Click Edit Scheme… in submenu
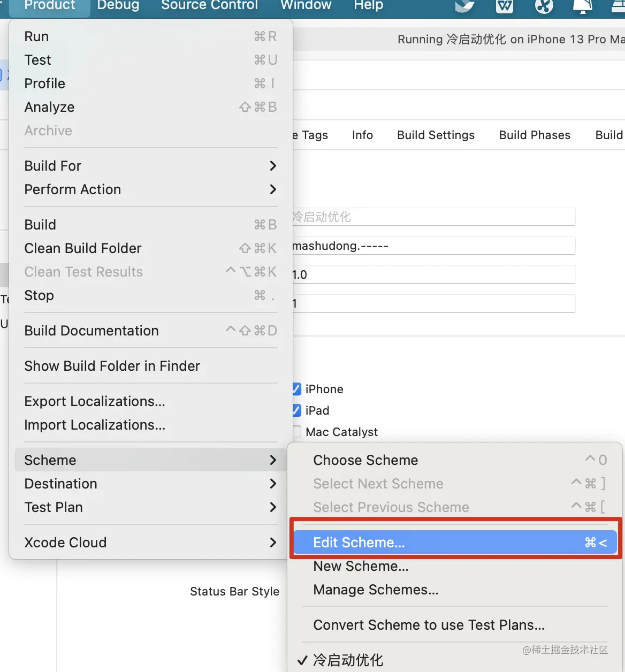 (455, 543)
